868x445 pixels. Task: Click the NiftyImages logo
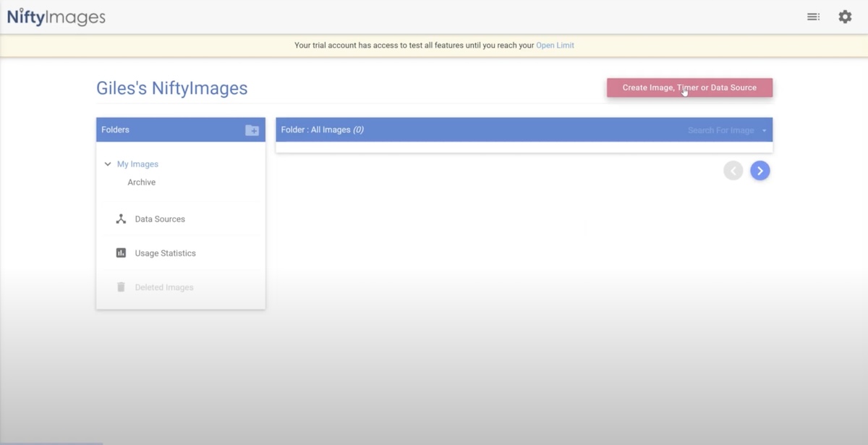pos(56,17)
